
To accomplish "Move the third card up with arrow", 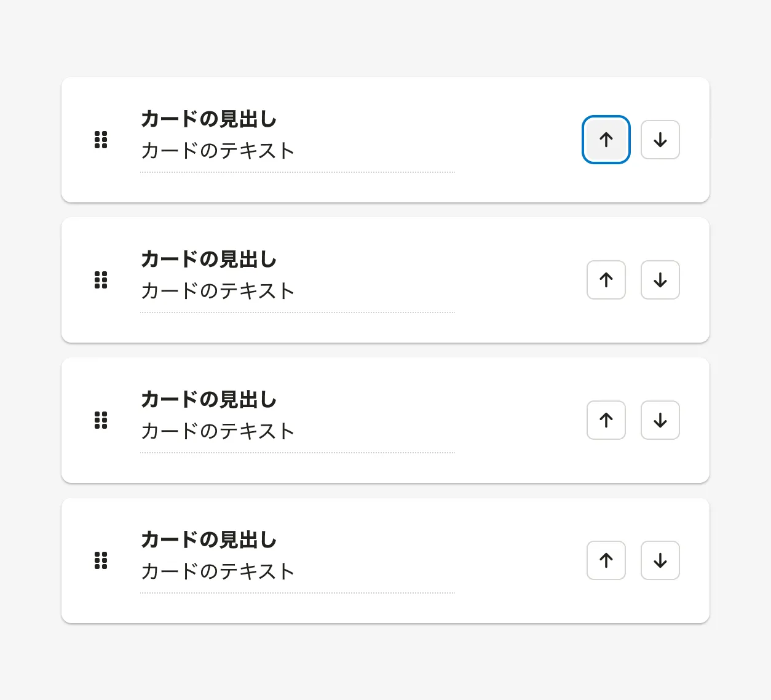I will (606, 420).
